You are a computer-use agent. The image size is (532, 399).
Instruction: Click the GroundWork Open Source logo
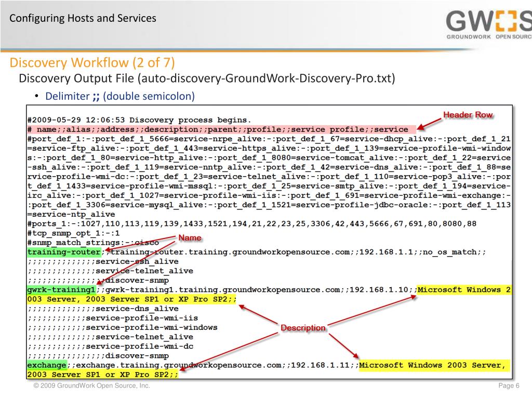pos(488,25)
